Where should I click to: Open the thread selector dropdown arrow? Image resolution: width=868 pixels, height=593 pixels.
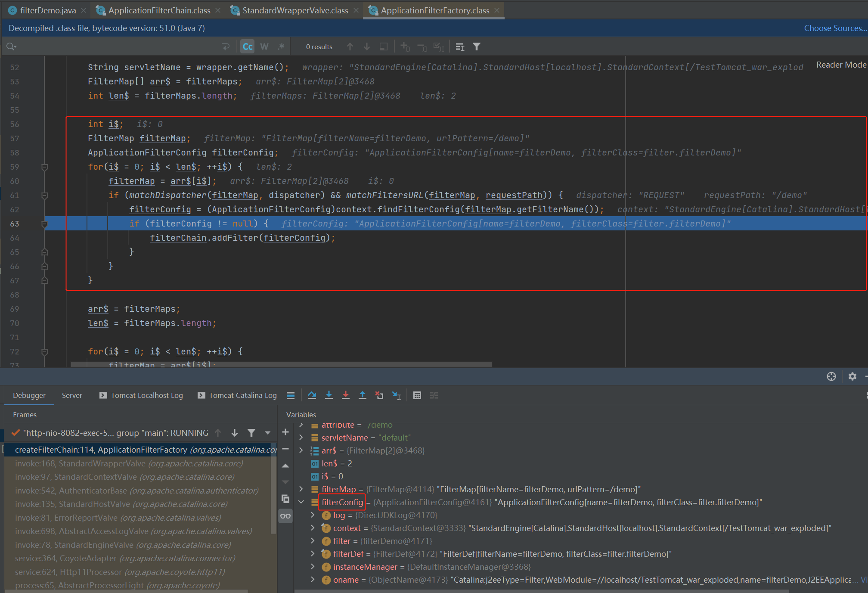268,433
